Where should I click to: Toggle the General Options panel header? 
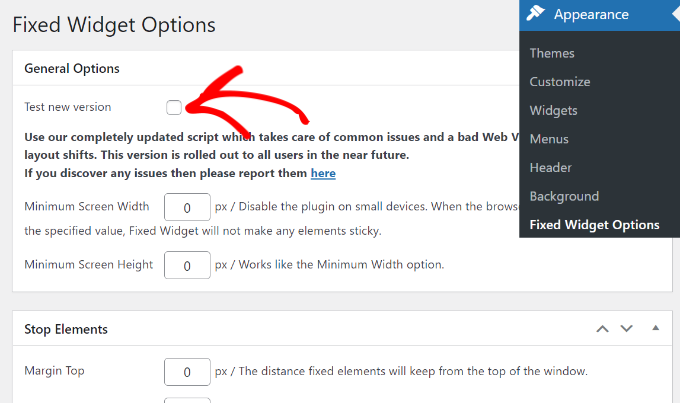point(72,68)
